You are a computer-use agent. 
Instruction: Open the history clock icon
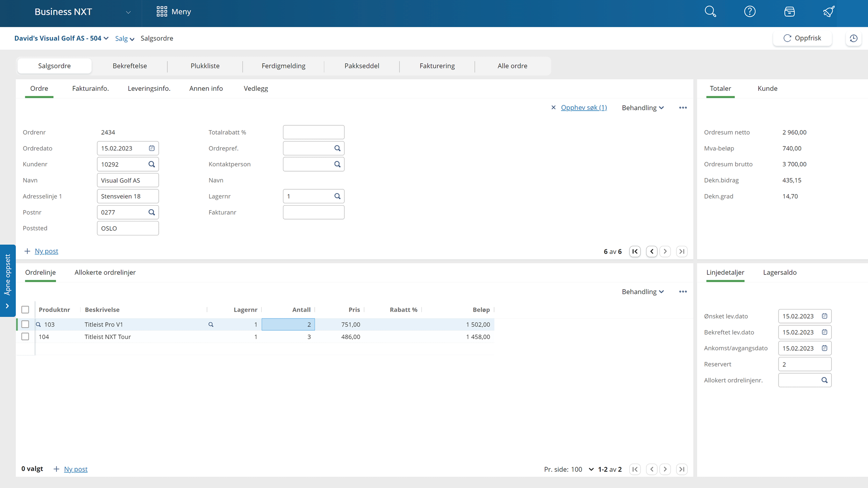[854, 38]
